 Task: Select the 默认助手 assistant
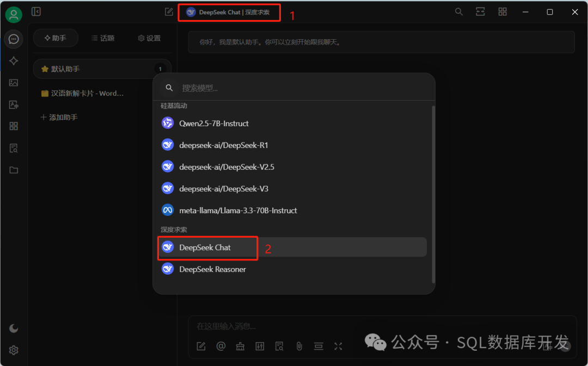pyautogui.click(x=102, y=69)
